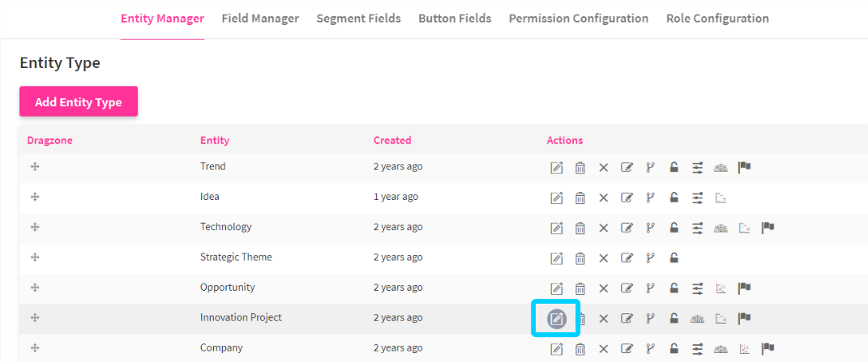Click the pencil-square icon for Company row
Image resolution: width=868 pixels, height=362 pixels.
pyautogui.click(x=626, y=349)
